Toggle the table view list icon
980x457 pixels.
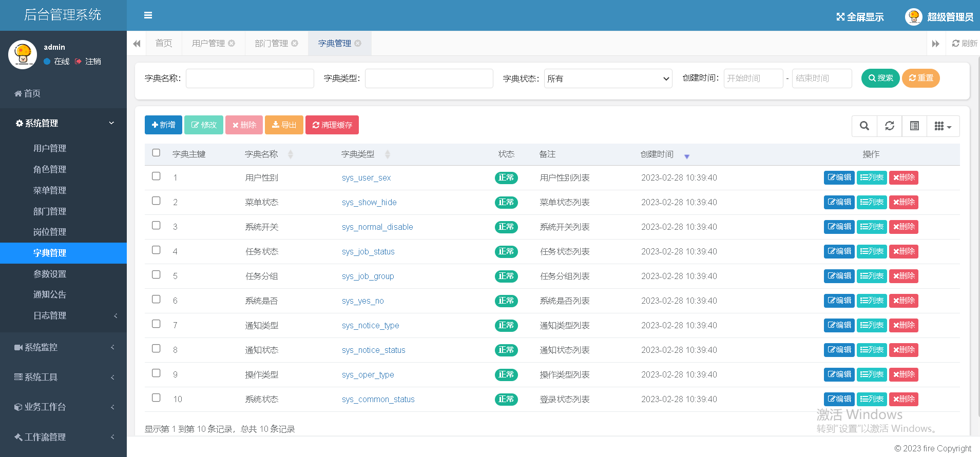(914, 126)
